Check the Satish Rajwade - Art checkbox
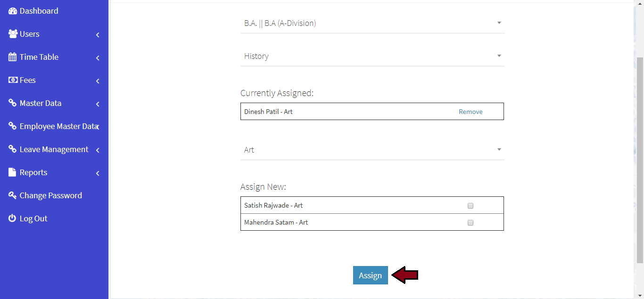Image resolution: width=644 pixels, height=299 pixels. pos(470,206)
